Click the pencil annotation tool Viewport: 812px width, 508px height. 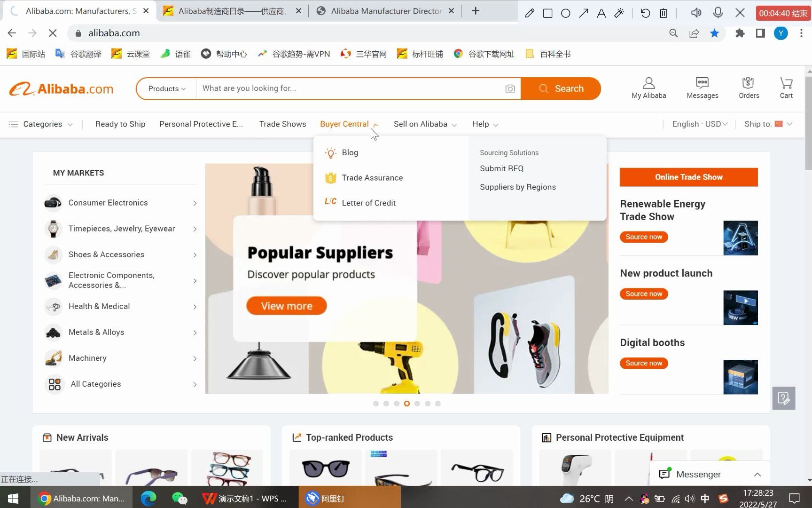coord(530,13)
